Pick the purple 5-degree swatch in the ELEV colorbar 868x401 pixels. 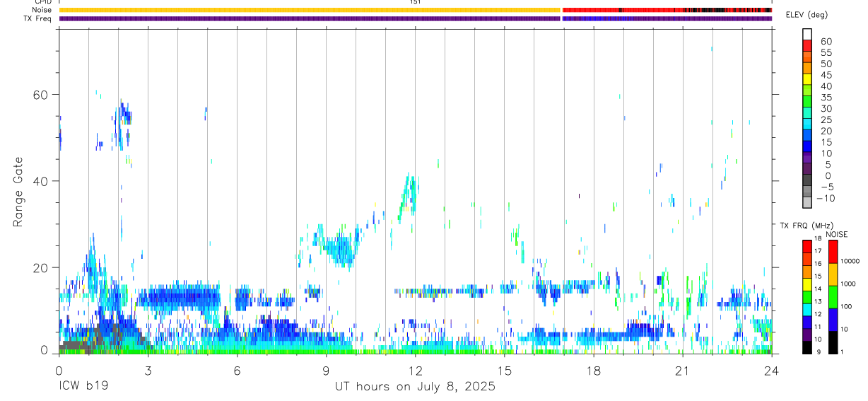coord(807,168)
